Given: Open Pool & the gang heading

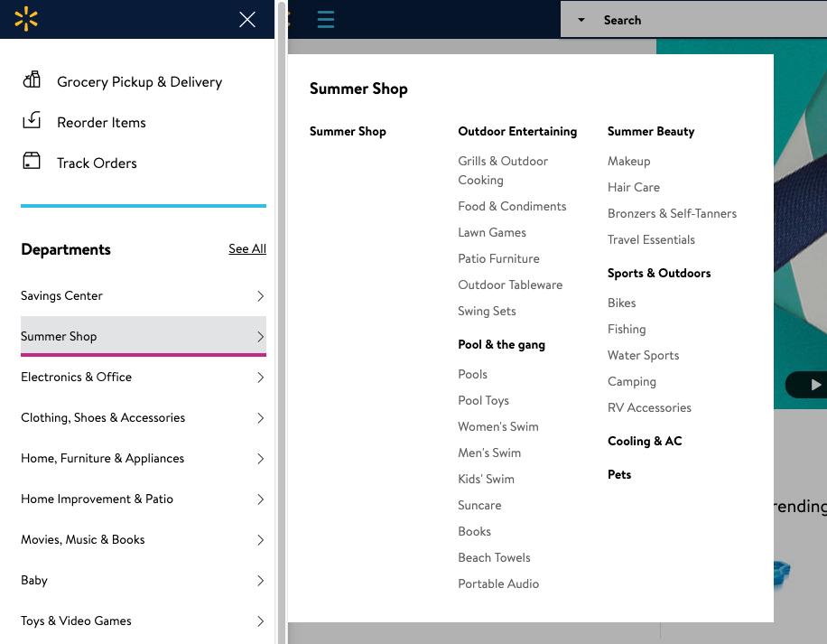Looking at the screenshot, I should [502, 344].
